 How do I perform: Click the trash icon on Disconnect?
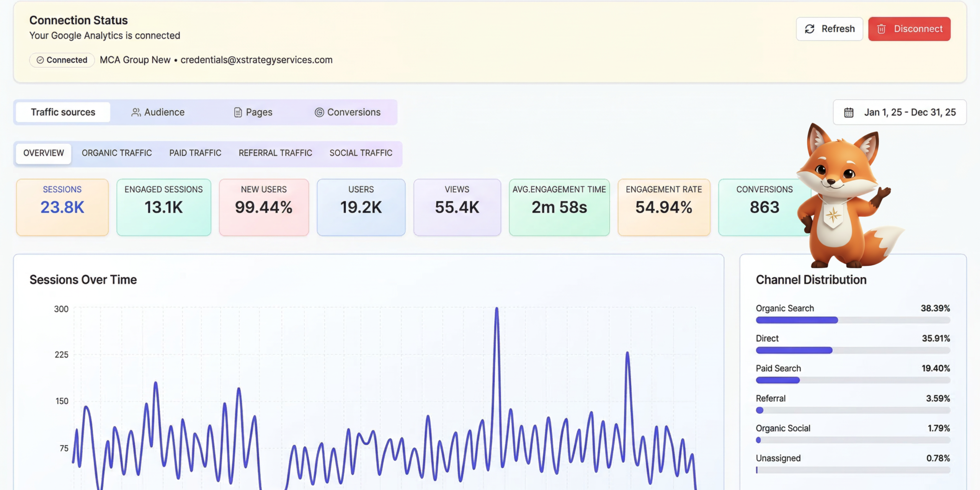[x=881, y=29]
